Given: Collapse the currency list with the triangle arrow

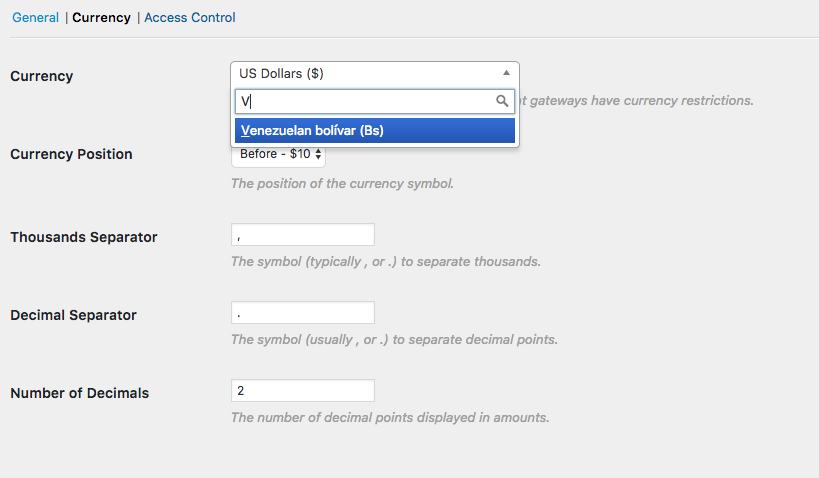Looking at the screenshot, I should (506, 73).
